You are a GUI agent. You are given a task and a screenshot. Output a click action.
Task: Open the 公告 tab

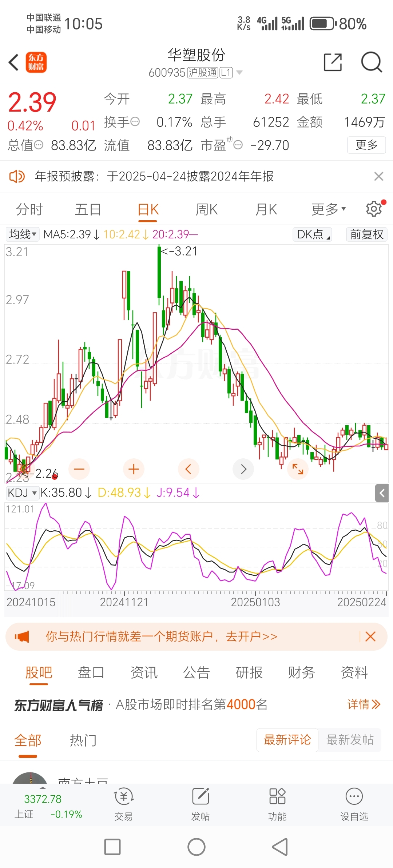point(196,672)
